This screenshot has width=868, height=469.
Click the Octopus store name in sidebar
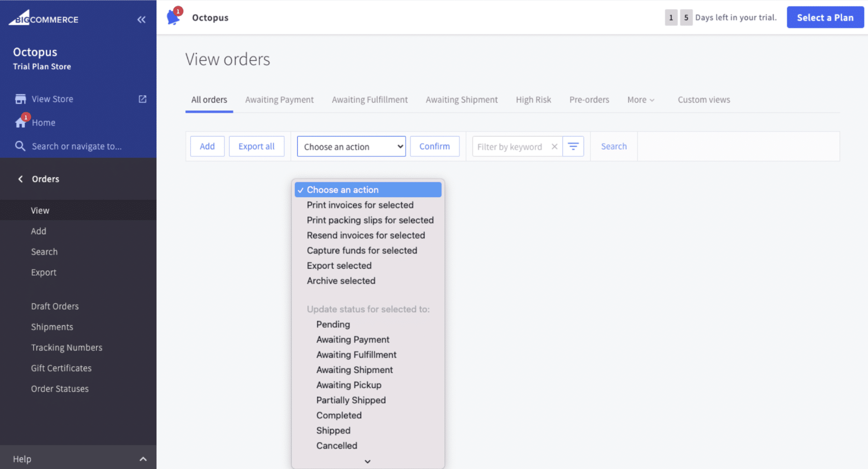pyautogui.click(x=35, y=52)
